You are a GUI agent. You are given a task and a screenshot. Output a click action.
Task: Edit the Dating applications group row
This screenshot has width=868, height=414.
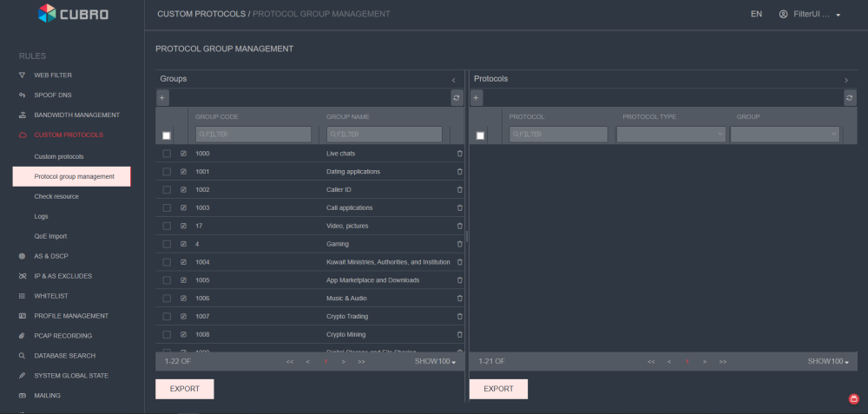point(183,172)
